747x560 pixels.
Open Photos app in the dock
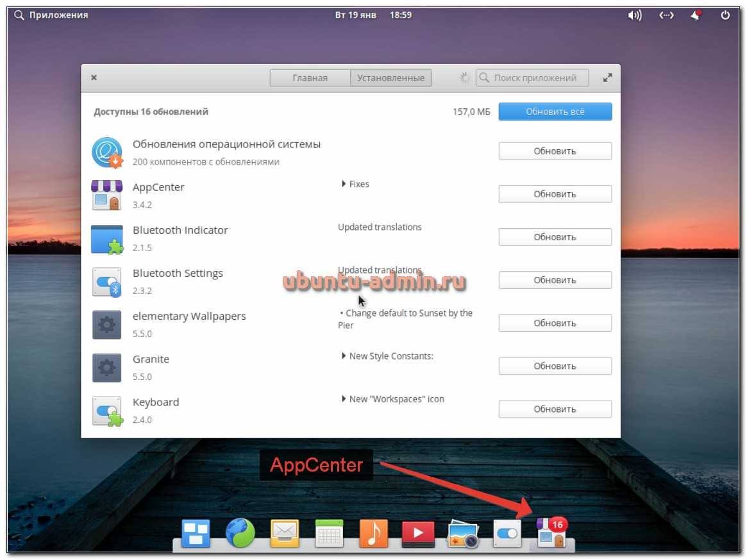tap(463, 533)
